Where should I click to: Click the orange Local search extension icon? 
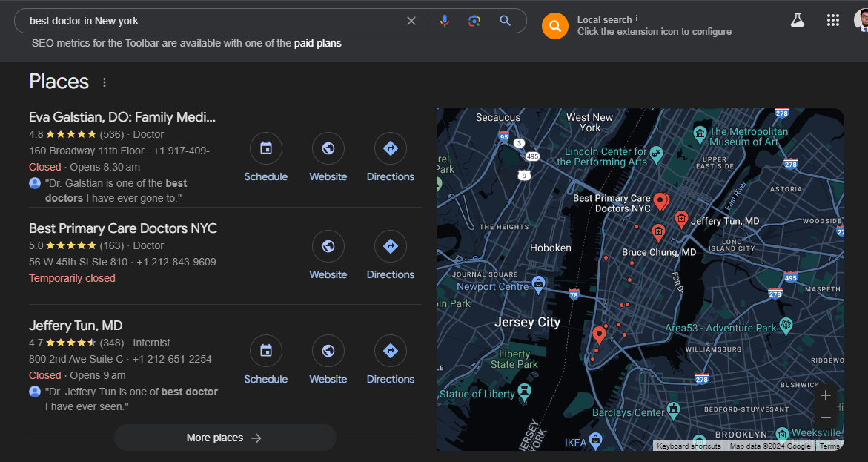[x=555, y=25]
